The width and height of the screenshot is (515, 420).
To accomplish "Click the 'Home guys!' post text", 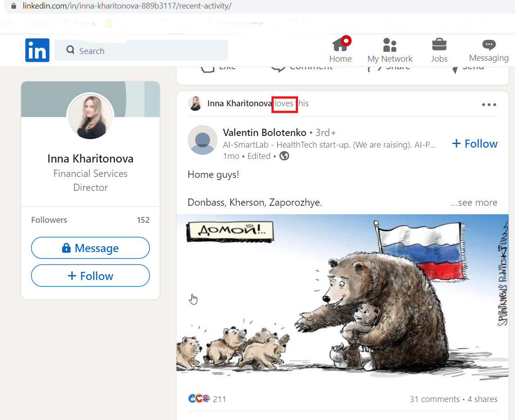I will pyautogui.click(x=213, y=174).
